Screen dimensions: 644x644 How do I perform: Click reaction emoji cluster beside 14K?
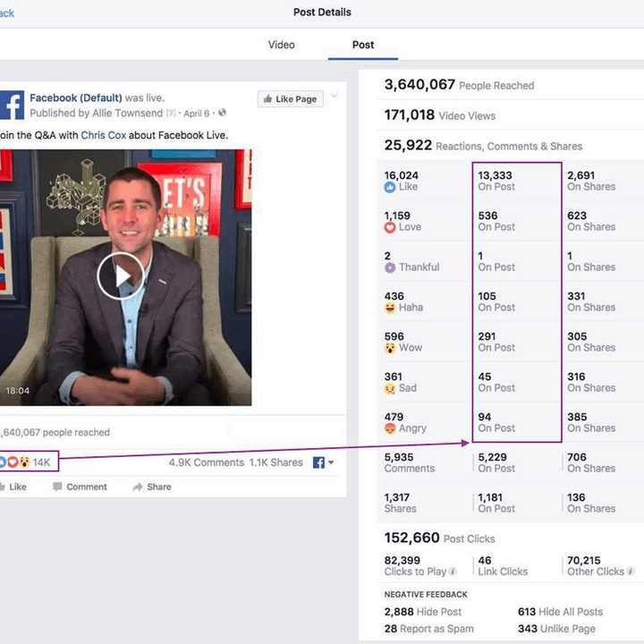(x=15, y=462)
